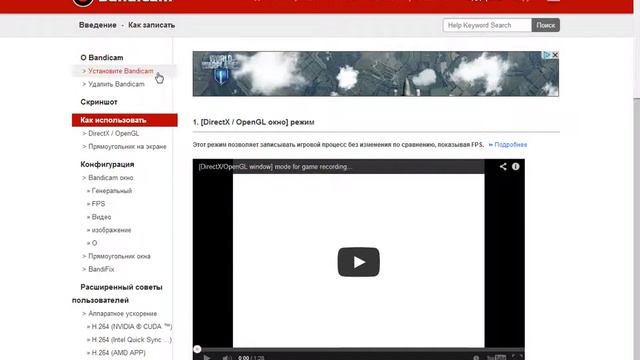Image resolution: width=640 pixels, height=360 pixels.
Task: Select Расширенный советы пользователей heading
Action: (x=117, y=293)
